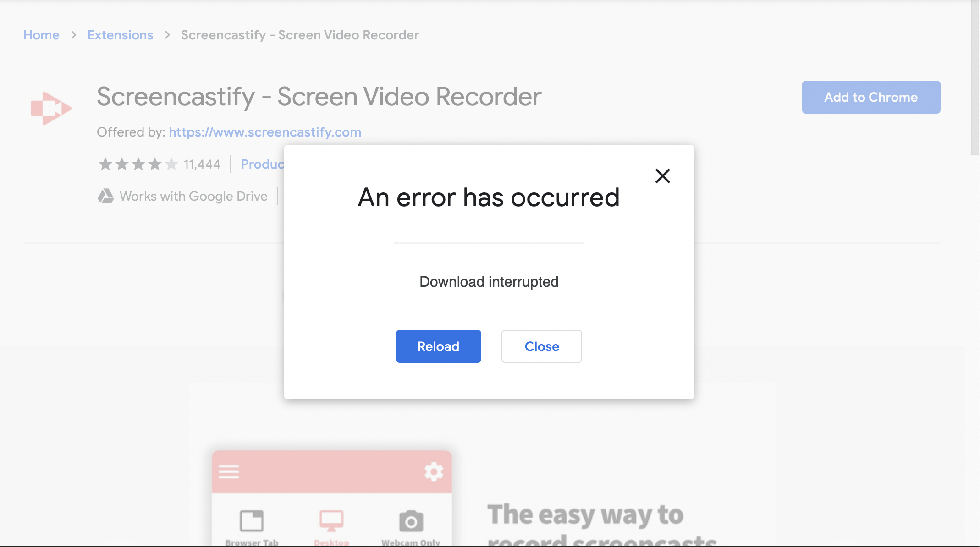This screenshot has height=547, width=980.
Task: Close the error dialog with X
Action: click(662, 175)
